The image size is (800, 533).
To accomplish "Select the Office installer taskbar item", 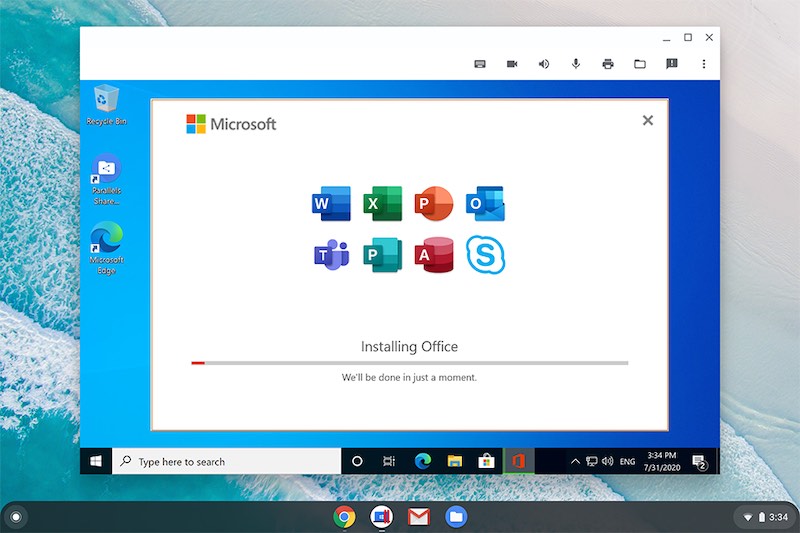I will (x=519, y=462).
